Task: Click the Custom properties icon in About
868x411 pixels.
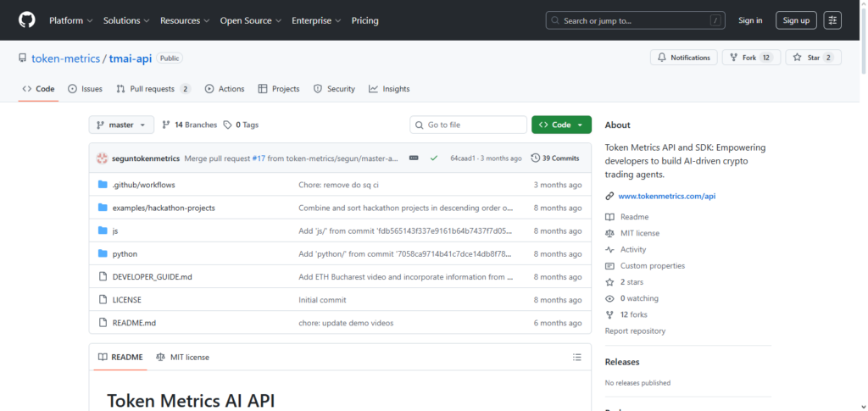Action: tap(609, 266)
